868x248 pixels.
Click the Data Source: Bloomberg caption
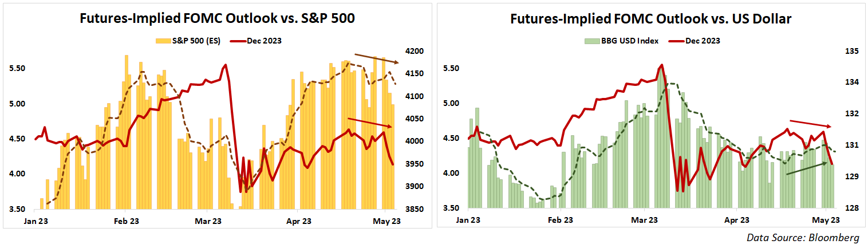tap(803, 238)
